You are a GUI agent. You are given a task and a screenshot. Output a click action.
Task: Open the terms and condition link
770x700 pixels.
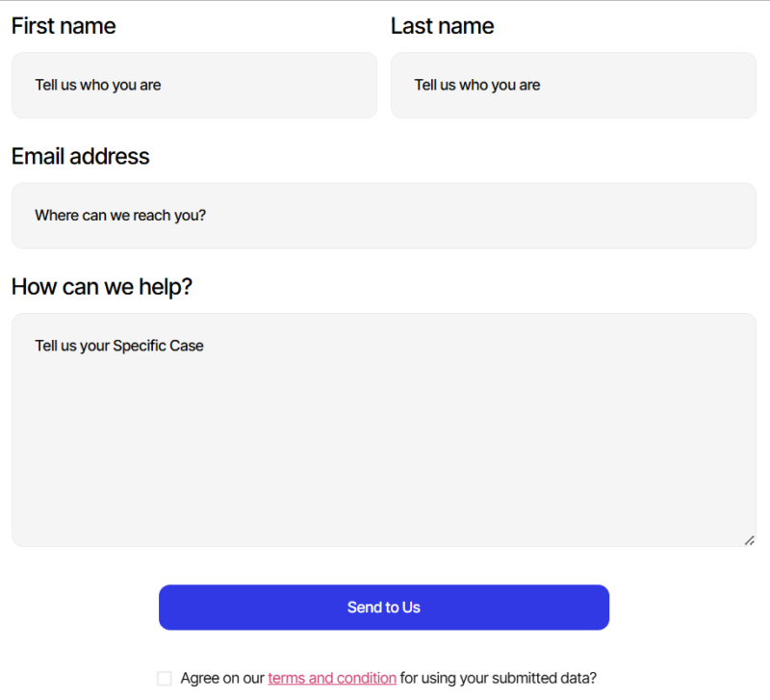coord(332,679)
